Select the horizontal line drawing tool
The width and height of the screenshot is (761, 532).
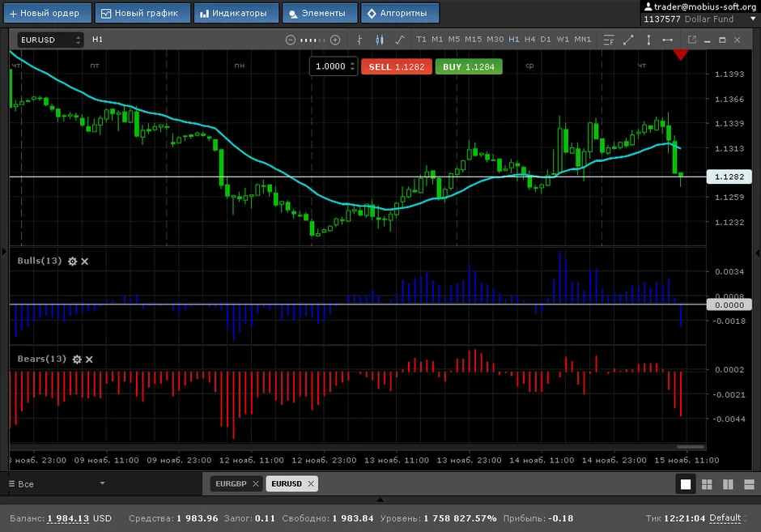pos(668,40)
